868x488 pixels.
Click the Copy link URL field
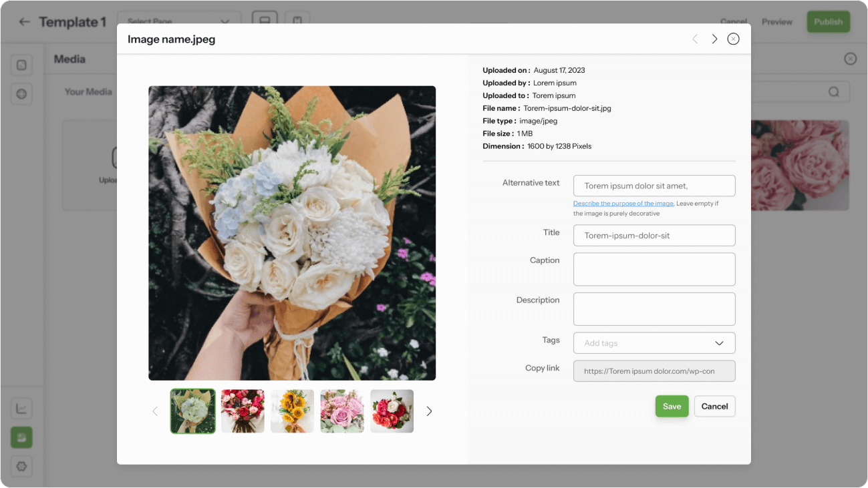[x=654, y=371]
